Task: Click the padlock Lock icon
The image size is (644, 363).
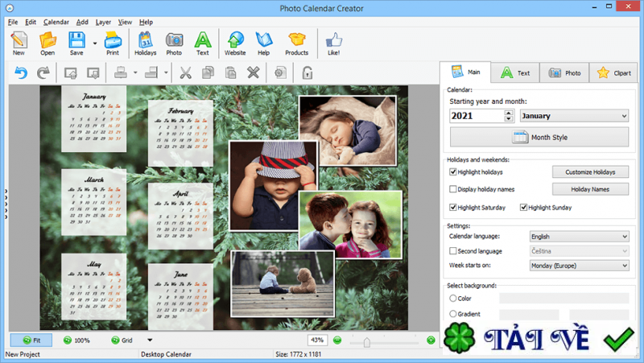Action: 307,73
